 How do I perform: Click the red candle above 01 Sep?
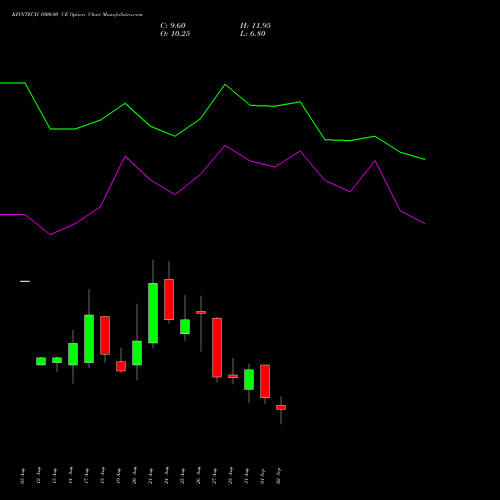[x=265, y=381]
